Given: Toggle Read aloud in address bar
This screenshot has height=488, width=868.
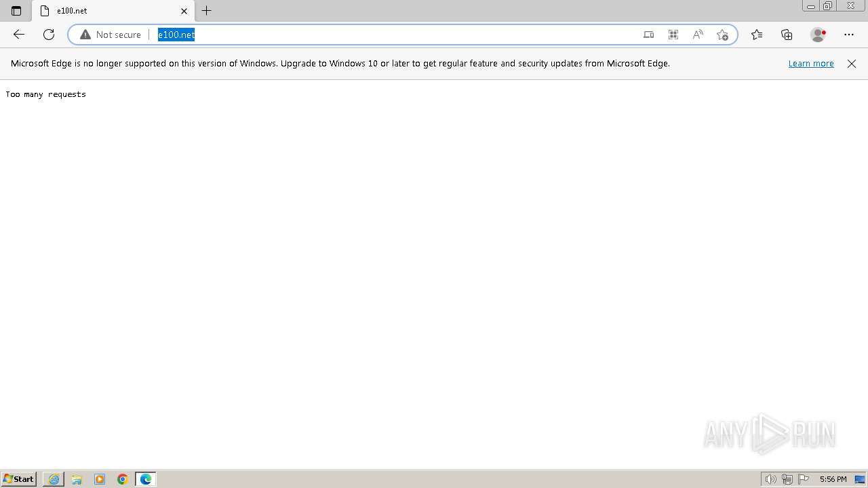Looking at the screenshot, I should point(698,35).
